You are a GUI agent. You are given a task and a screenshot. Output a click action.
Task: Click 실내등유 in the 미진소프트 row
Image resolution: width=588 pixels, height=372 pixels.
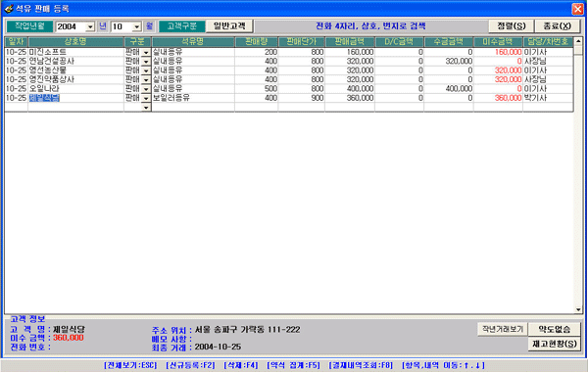point(193,52)
